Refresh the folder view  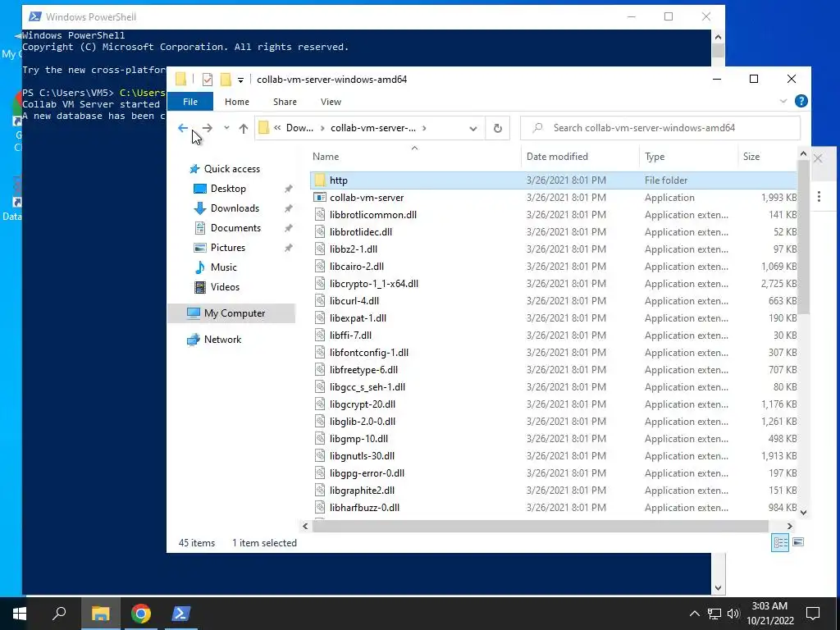[x=498, y=128]
